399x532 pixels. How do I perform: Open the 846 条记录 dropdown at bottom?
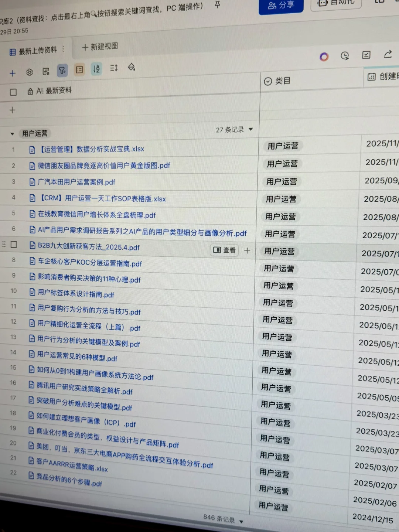point(241,521)
